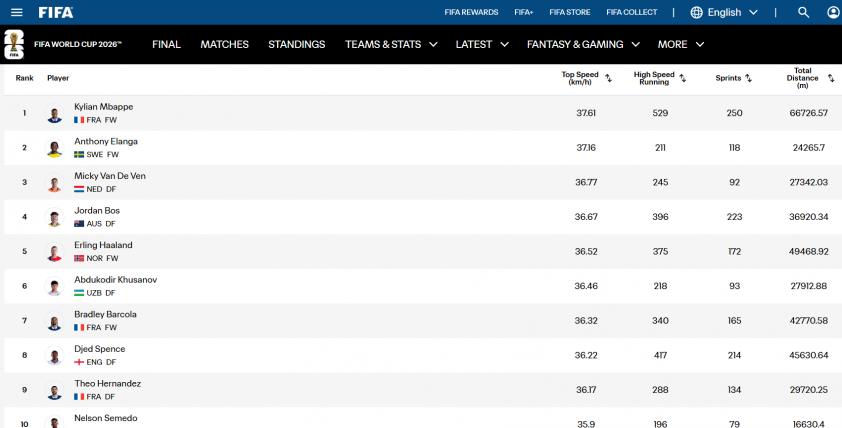
Task: Open Anthony Elanga's player name
Action: point(106,141)
